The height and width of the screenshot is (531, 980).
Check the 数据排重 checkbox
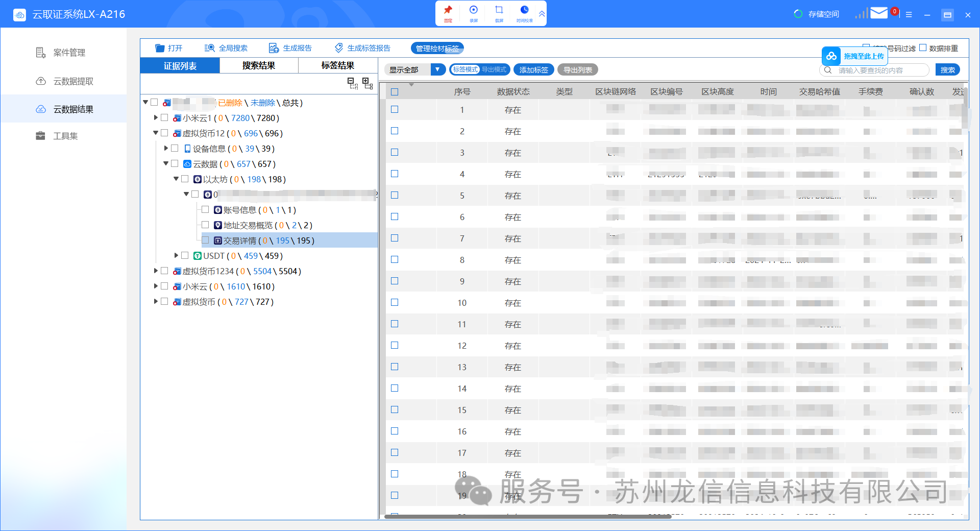click(x=923, y=48)
